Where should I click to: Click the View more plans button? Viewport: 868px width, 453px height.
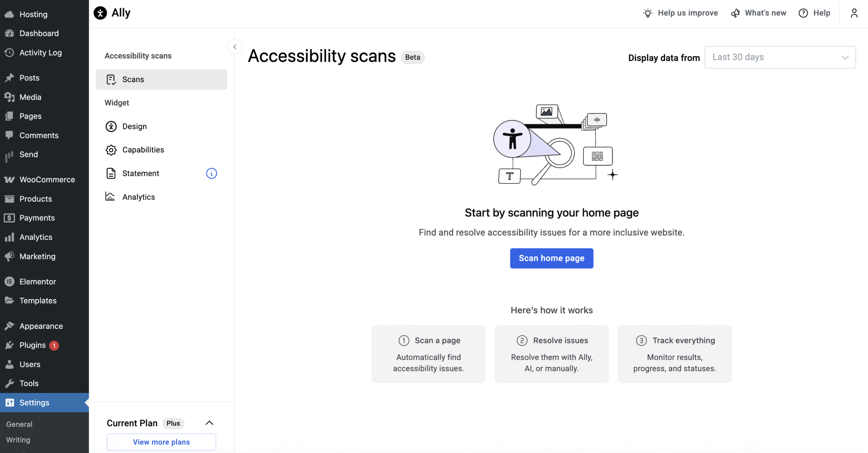coord(161,442)
